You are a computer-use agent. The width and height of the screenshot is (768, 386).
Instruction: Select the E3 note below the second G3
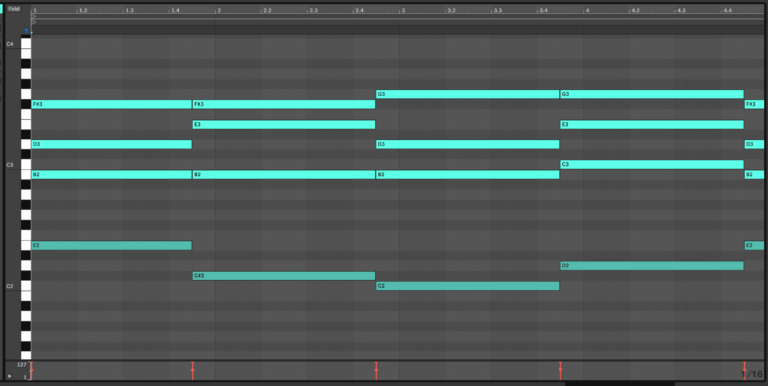point(652,124)
